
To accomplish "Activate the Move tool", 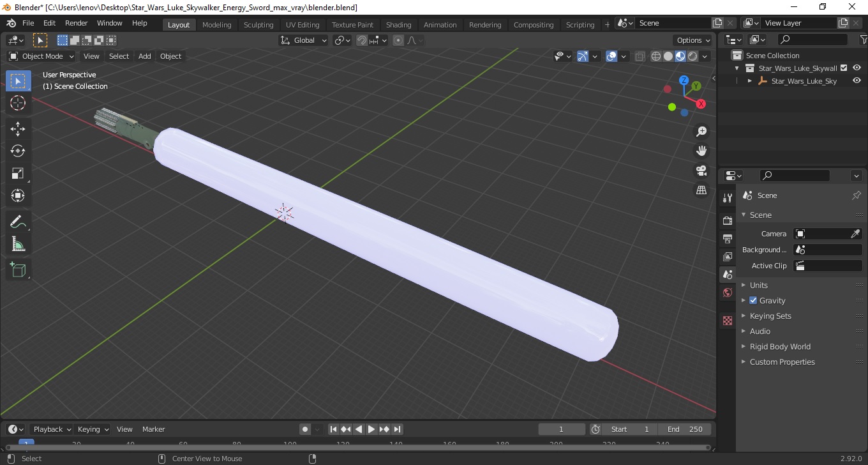I will coord(18,128).
